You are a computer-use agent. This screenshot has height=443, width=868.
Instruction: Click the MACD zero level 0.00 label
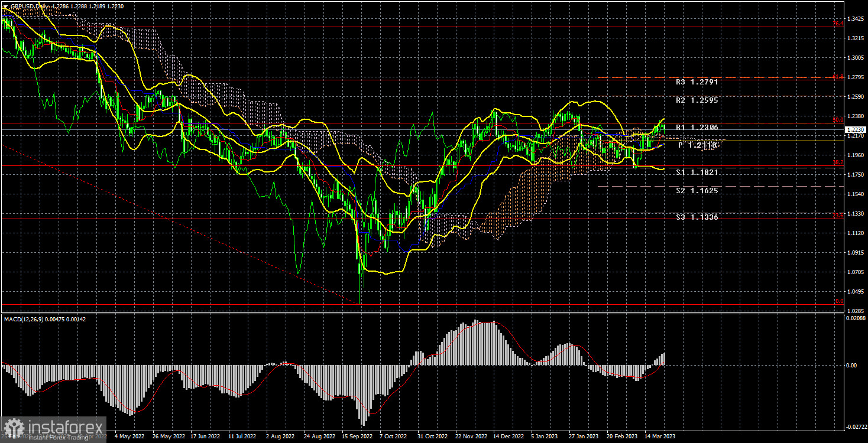point(851,365)
